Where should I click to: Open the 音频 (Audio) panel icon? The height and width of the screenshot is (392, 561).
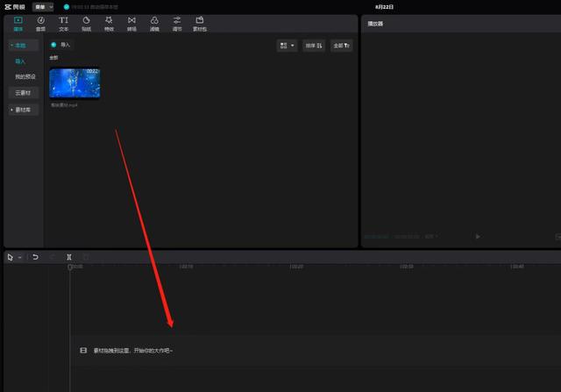pyautogui.click(x=40, y=23)
